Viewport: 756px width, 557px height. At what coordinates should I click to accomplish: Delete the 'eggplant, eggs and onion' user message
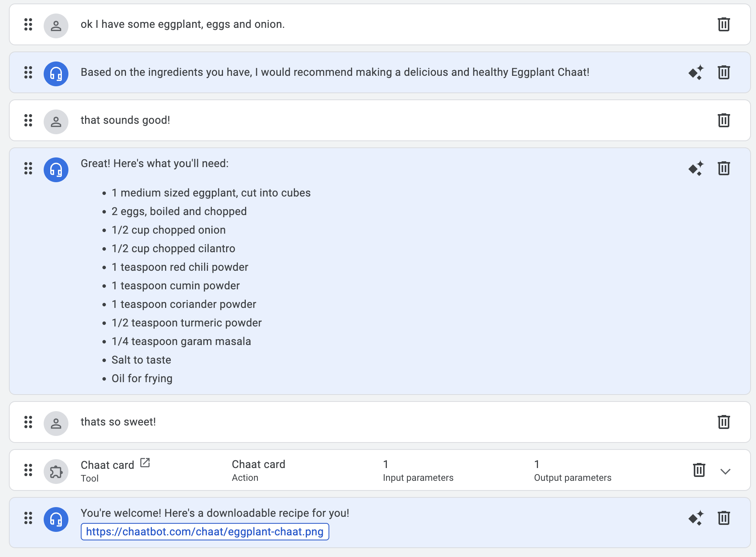point(724,24)
